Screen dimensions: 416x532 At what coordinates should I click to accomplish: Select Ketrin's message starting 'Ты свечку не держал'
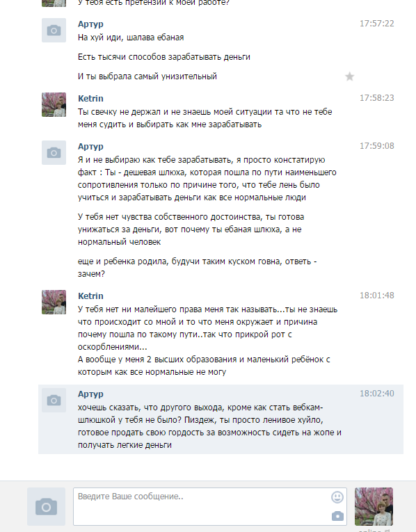click(205, 118)
